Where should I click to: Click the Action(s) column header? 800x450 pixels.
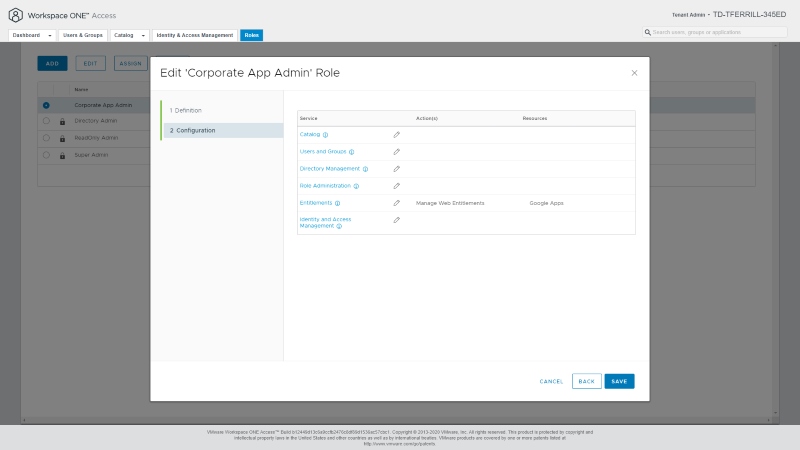click(x=427, y=118)
